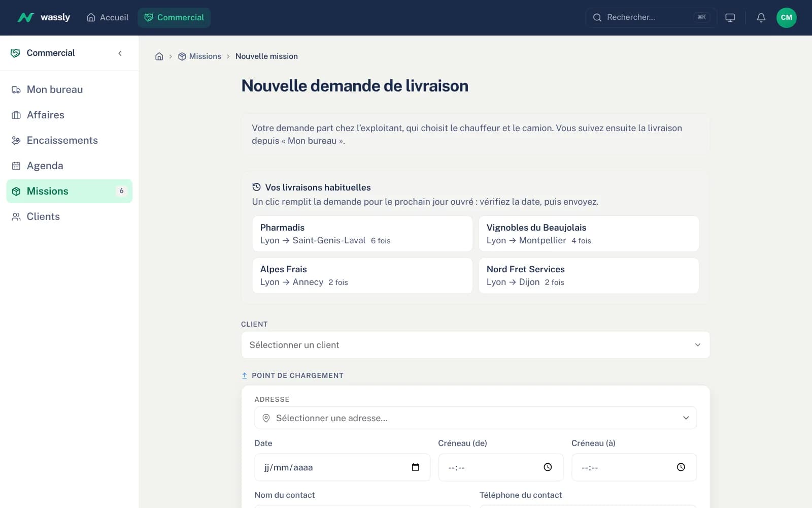The image size is (812, 508).
Task: Select the Commercial top navigation tab
Action: tap(174, 18)
